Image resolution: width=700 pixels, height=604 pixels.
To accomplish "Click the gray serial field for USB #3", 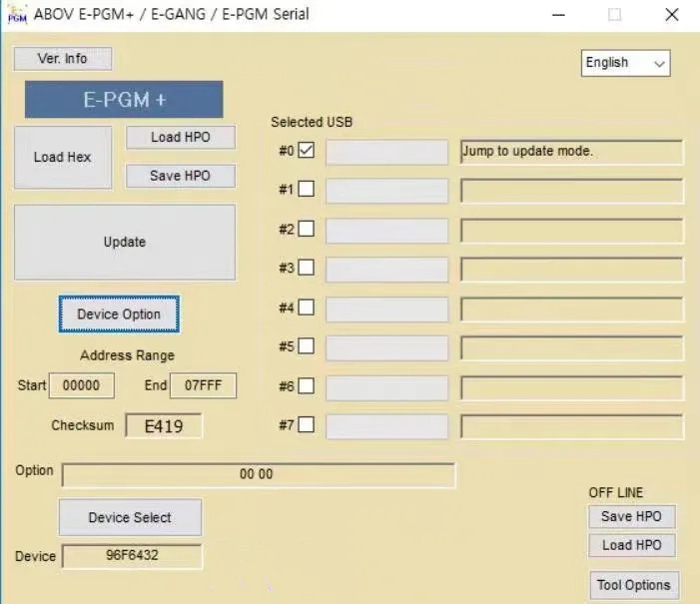I will 386,270.
